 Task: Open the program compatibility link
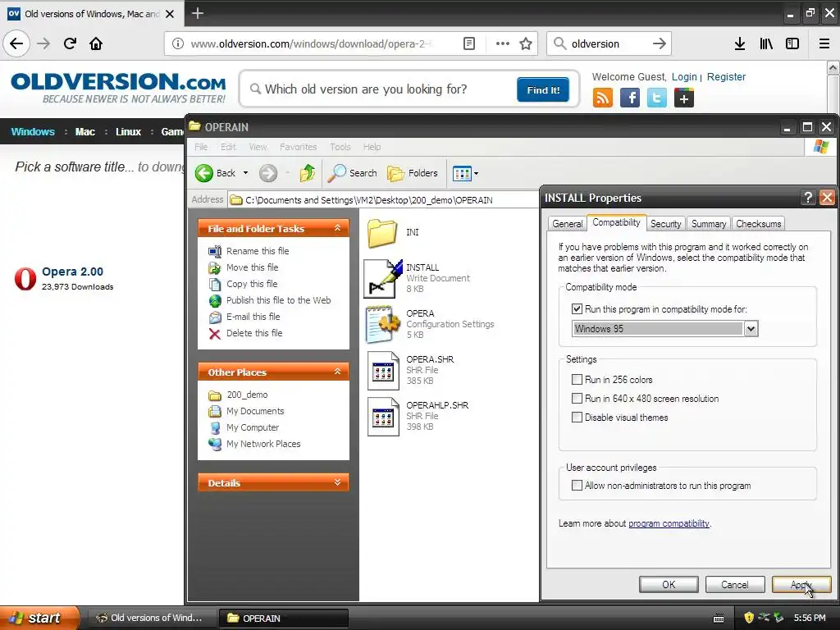tap(669, 523)
